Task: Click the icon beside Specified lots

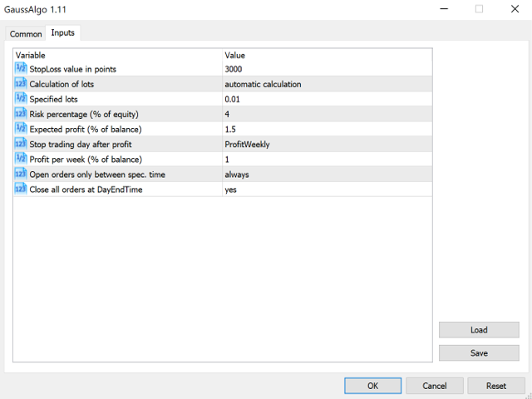Action: click(21, 99)
